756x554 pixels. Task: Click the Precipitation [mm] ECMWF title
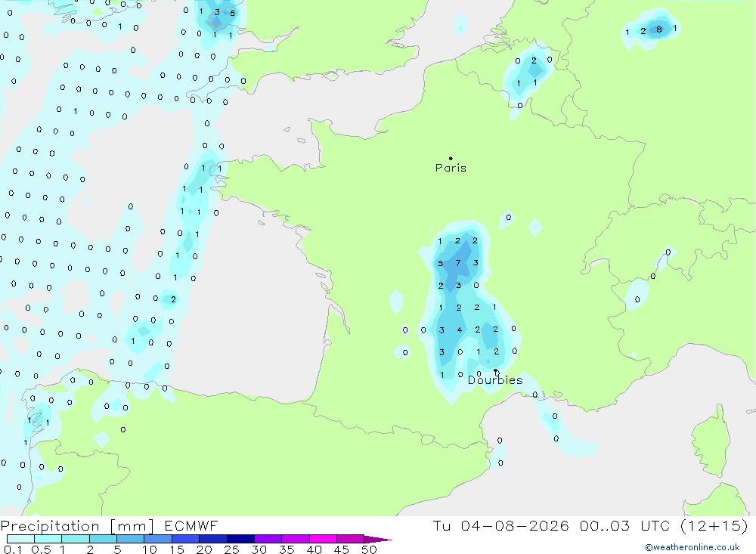109,525
